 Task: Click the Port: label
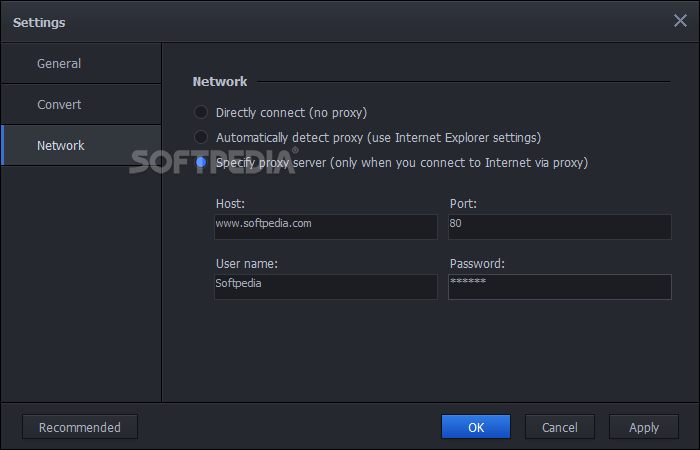[x=463, y=204]
